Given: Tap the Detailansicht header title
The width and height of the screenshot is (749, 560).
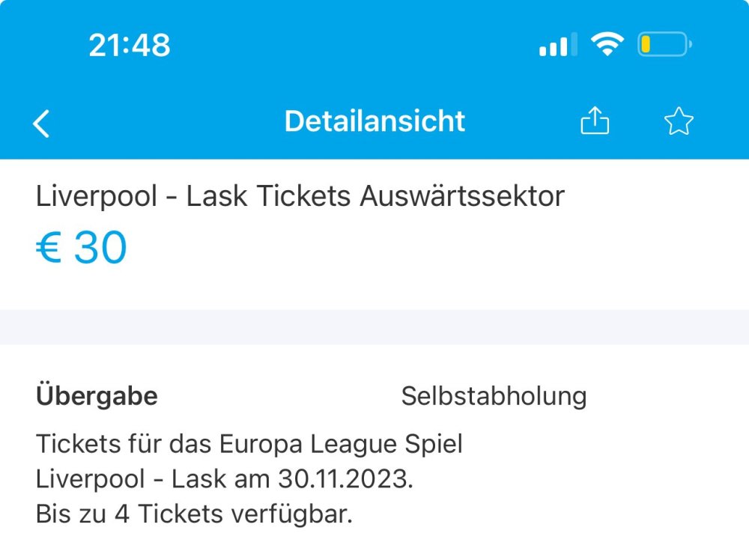Looking at the screenshot, I should click(374, 121).
